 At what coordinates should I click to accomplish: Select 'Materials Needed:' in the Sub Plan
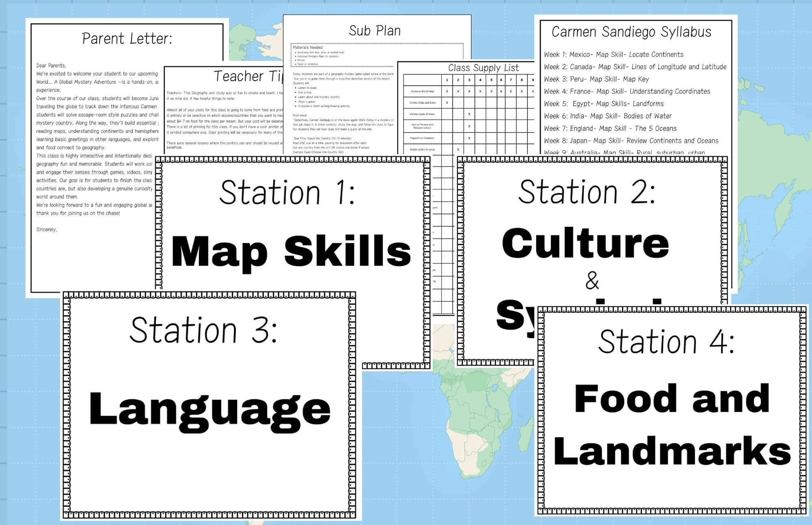coord(308,47)
